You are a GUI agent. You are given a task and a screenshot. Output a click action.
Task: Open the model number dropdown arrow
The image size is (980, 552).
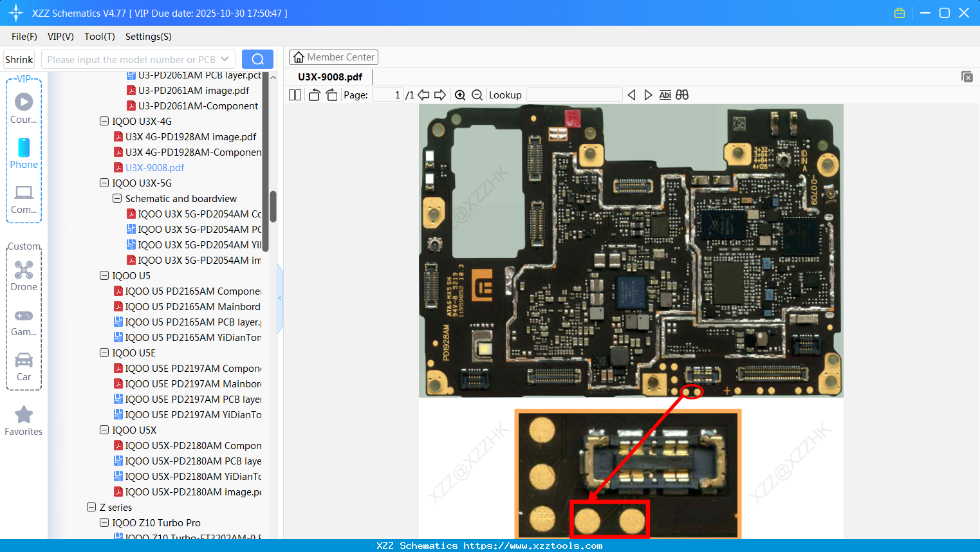225,59
